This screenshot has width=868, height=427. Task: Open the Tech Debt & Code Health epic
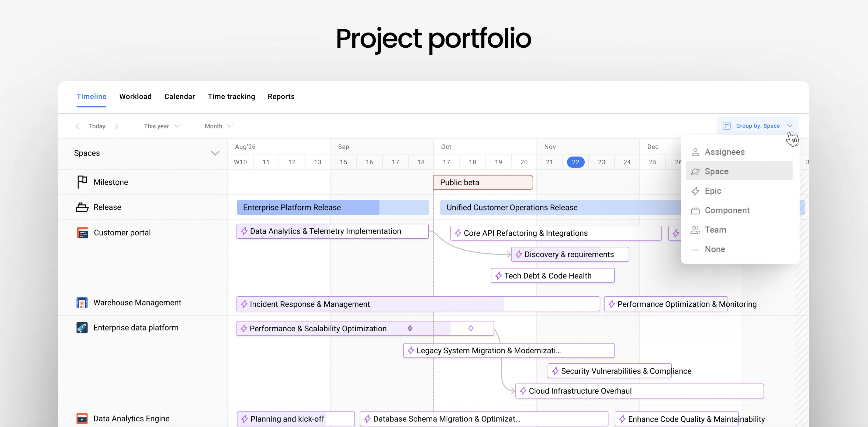553,275
